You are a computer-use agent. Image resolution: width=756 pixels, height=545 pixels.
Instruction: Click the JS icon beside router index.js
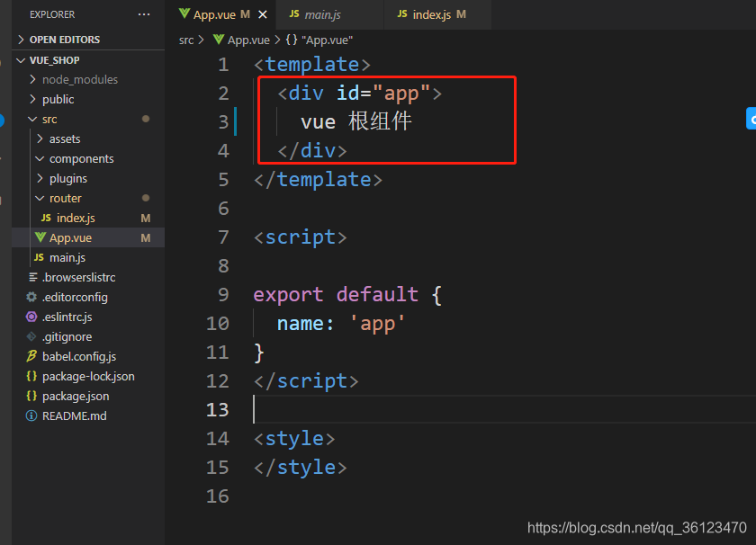point(46,218)
